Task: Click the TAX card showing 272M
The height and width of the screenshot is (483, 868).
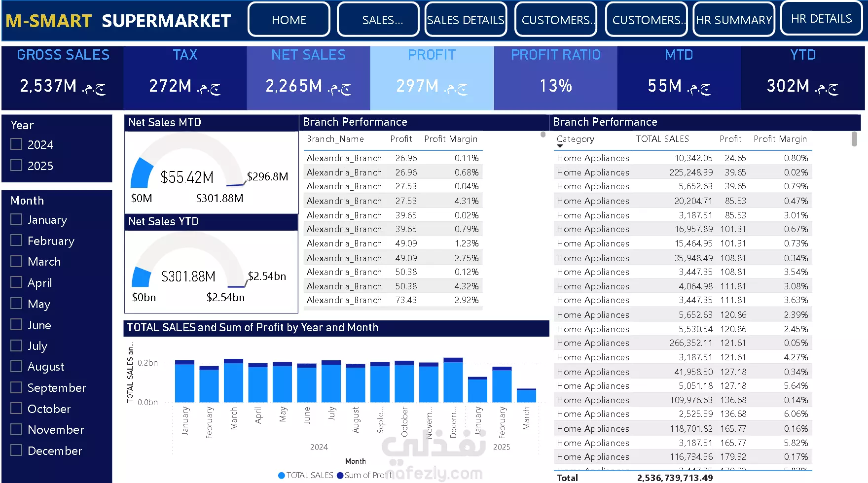Action: point(185,78)
